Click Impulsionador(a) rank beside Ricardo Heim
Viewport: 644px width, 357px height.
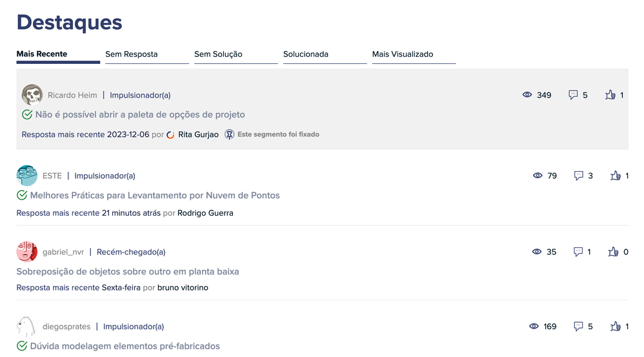point(140,96)
